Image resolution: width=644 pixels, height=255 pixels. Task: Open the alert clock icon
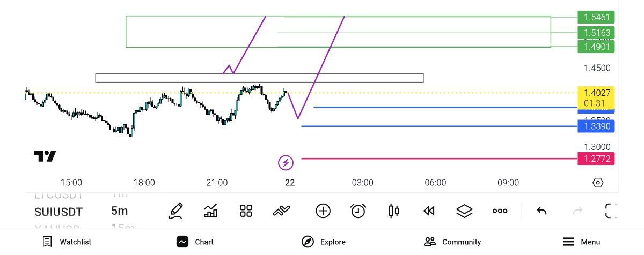tap(358, 211)
